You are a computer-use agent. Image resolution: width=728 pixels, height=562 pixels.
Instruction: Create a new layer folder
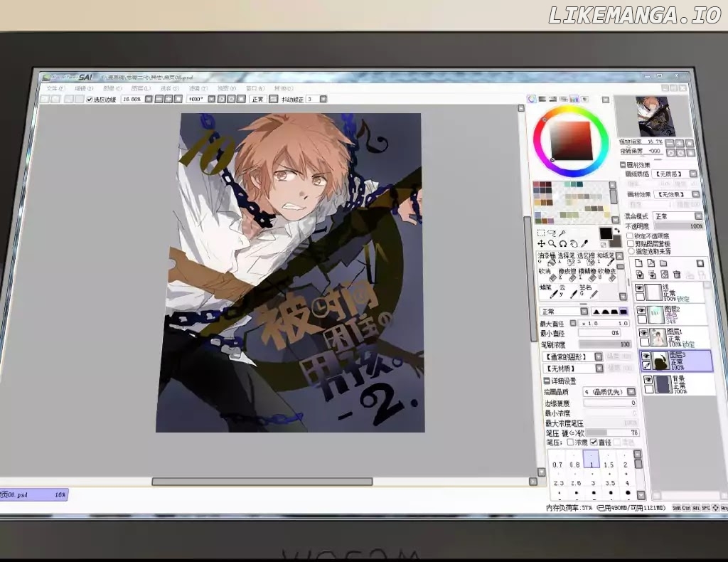[x=663, y=263]
